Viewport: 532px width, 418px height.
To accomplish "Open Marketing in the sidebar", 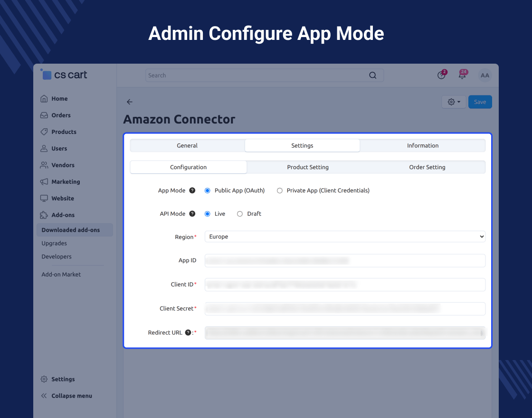I will pyautogui.click(x=66, y=182).
